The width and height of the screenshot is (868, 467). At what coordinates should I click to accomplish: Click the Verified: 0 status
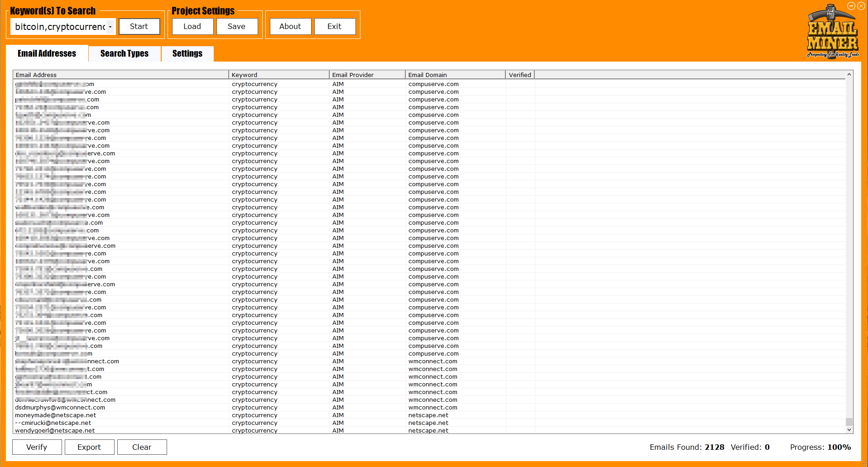pos(750,447)
